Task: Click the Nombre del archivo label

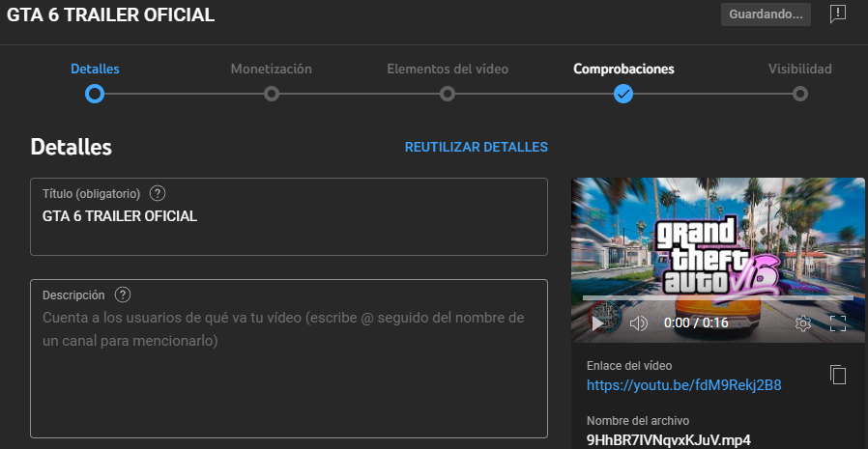Action: pyautogui.click(x=638, y=421)
